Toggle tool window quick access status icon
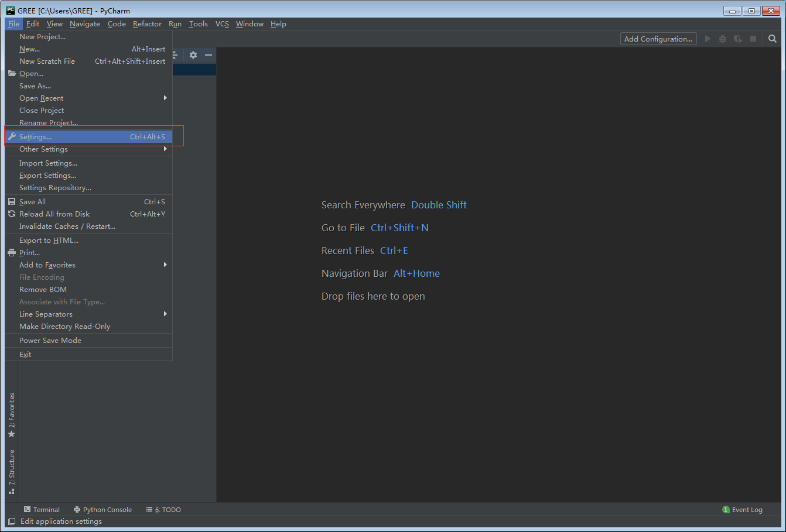Viewport: 786px width, 532px height. pos(12,521)
